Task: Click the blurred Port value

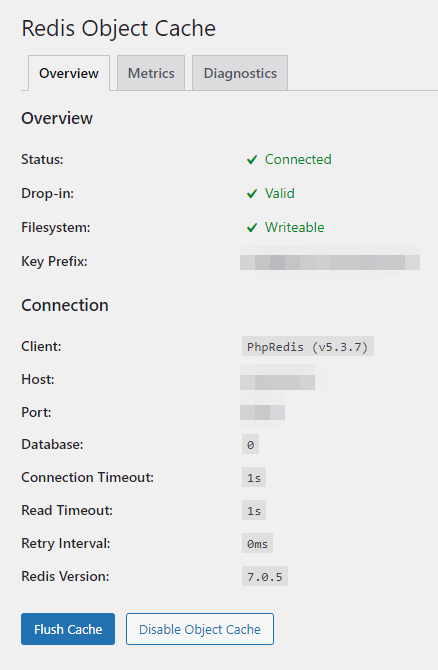Action: pos(262,412)
